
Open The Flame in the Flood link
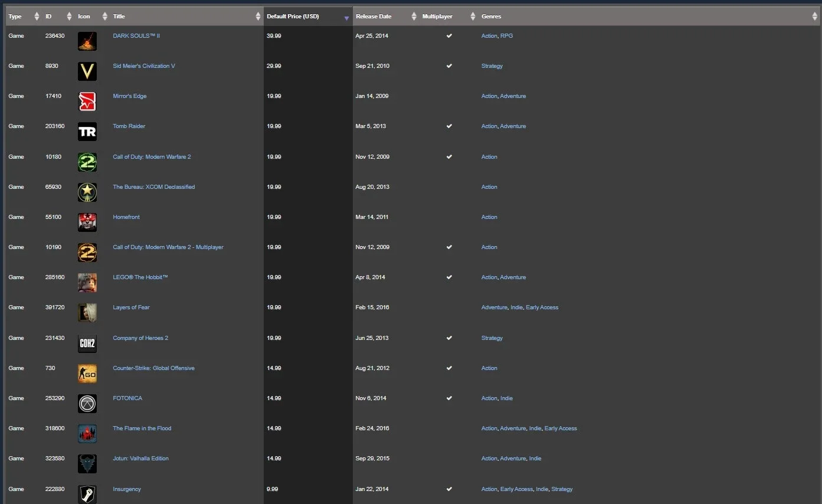coord(142,428)
